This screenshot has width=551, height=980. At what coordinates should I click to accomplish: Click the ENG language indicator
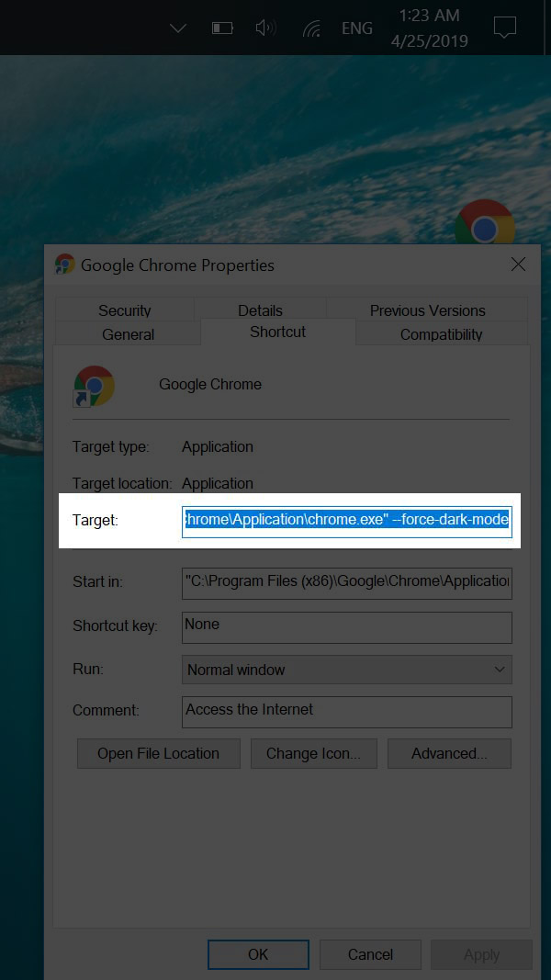pyautogui.click(x=357, y=28)
